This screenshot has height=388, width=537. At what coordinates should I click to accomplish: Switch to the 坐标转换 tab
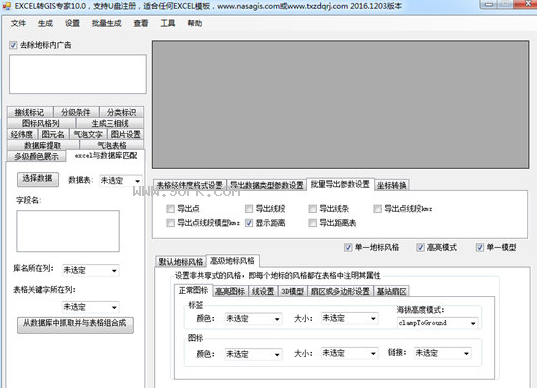392,185
